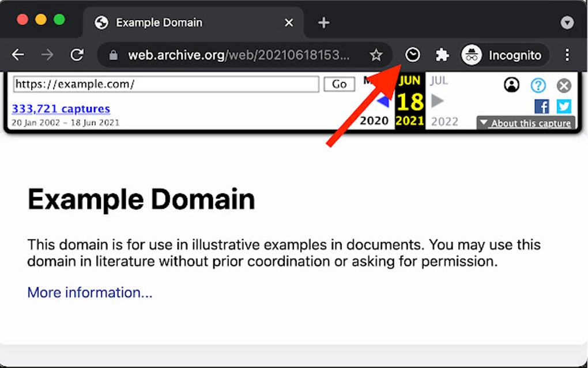Click the profile icon in the Wayback banner
Image resolution: width=588 pixels, height=368 pixels.
pyautogui.click(x=512, y=85)
